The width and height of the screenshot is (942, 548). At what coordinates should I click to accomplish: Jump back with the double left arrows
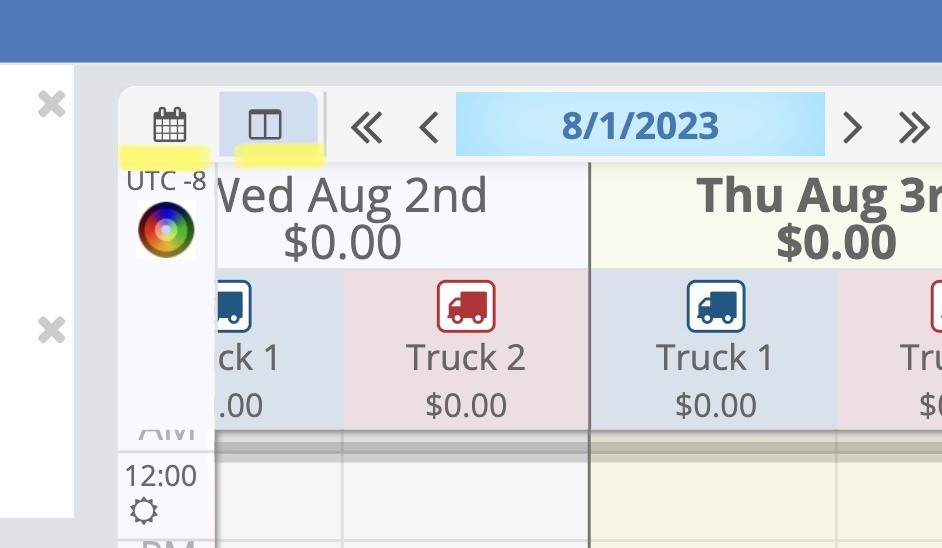pos(367,127)
